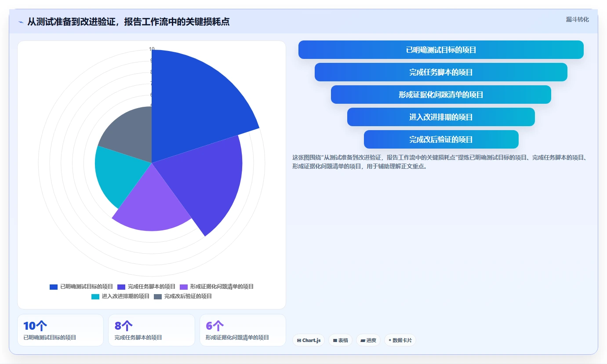Click the 漏斗转化 label in header

coord(577,19)
